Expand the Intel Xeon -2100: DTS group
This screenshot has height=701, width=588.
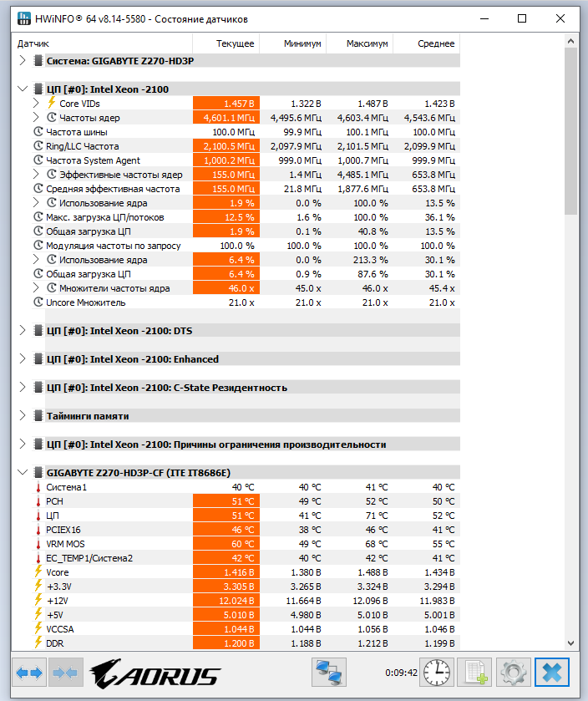point(23,330)
